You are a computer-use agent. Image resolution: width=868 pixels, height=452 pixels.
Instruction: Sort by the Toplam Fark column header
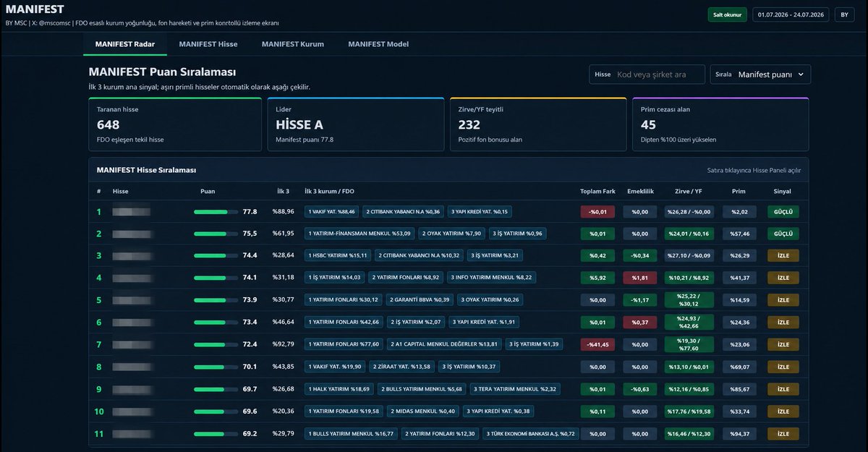pos(597,192)
